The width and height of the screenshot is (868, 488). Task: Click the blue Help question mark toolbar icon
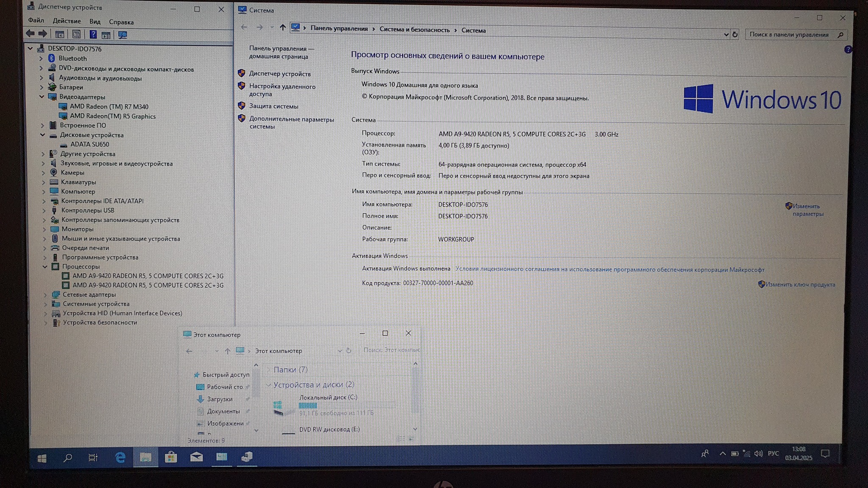(93, 35)
